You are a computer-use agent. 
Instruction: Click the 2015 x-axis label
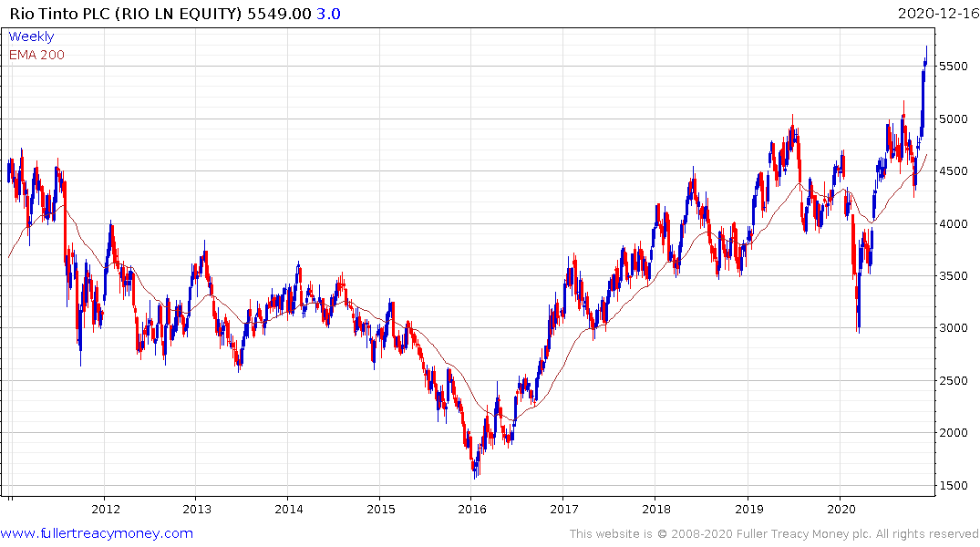pyautogui.click(x=381, y=509)
